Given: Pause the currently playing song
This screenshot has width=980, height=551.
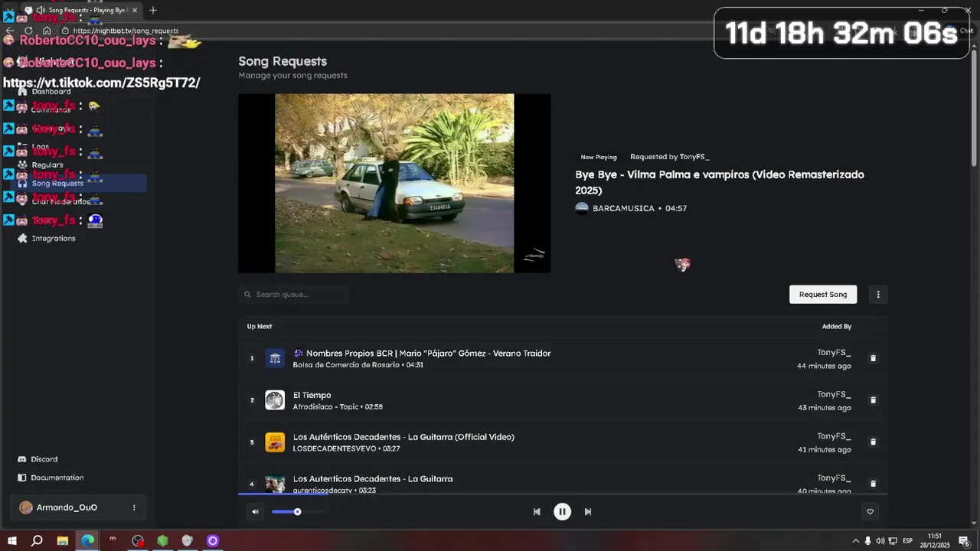Looking at the screenshot, I should click(562, 512).
